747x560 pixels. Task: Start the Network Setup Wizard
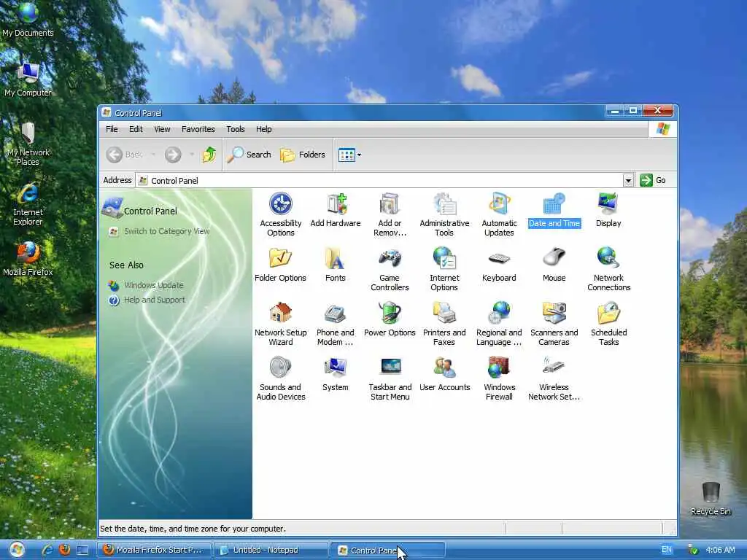(x=280, y=324)
